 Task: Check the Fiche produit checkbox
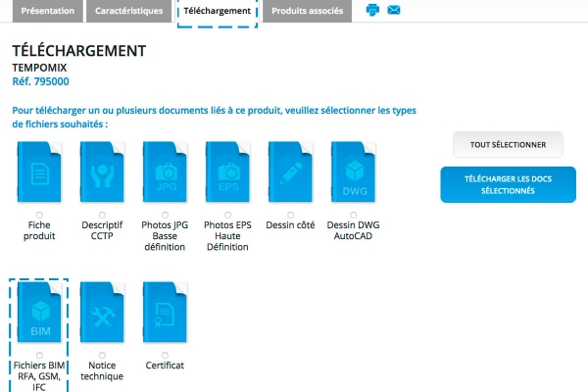point(39,215)
